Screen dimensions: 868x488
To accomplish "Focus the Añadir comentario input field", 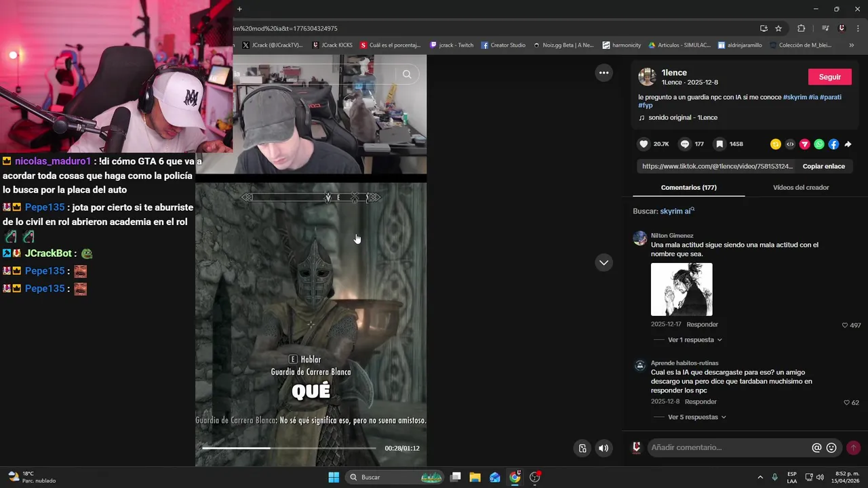I will click(x=729, y=448).
